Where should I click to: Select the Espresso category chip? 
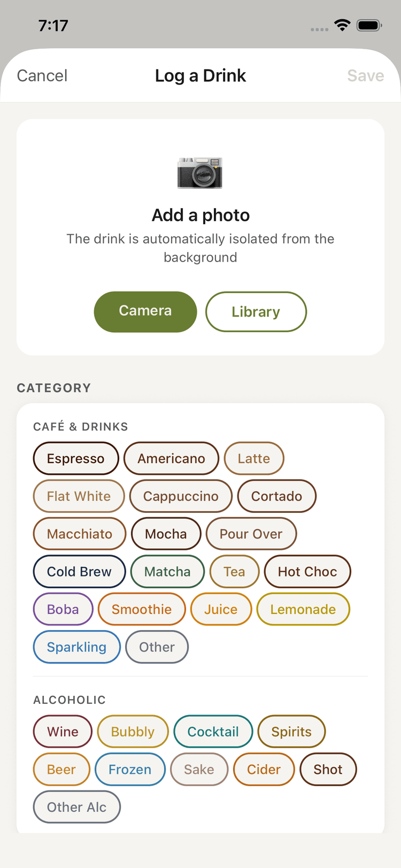pos(76,458)
